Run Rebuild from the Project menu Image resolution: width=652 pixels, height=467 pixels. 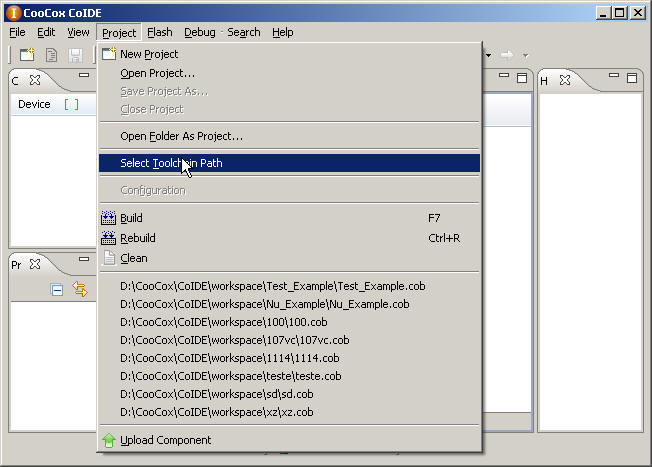click(289, 238)
